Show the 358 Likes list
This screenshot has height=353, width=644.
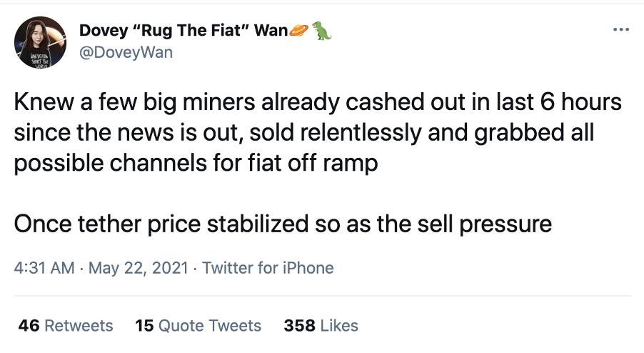point(321,326)
